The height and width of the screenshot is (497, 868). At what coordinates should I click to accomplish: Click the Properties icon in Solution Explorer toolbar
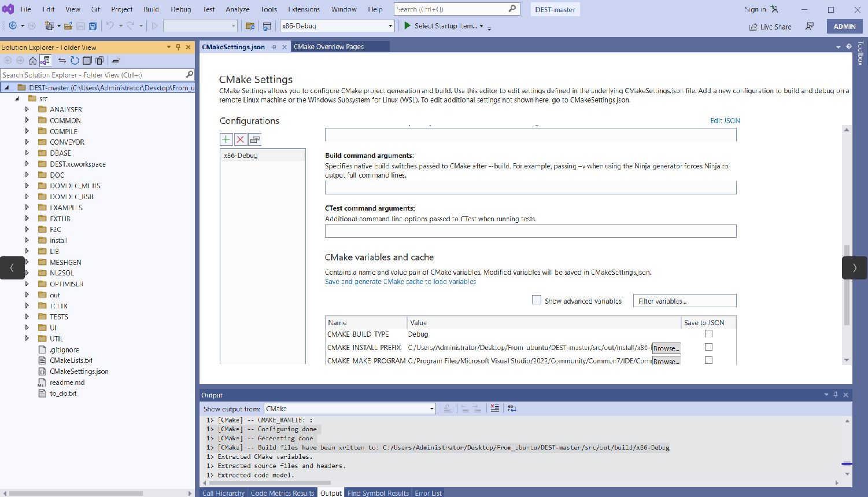pyautogui.click(x=116, y=61)
